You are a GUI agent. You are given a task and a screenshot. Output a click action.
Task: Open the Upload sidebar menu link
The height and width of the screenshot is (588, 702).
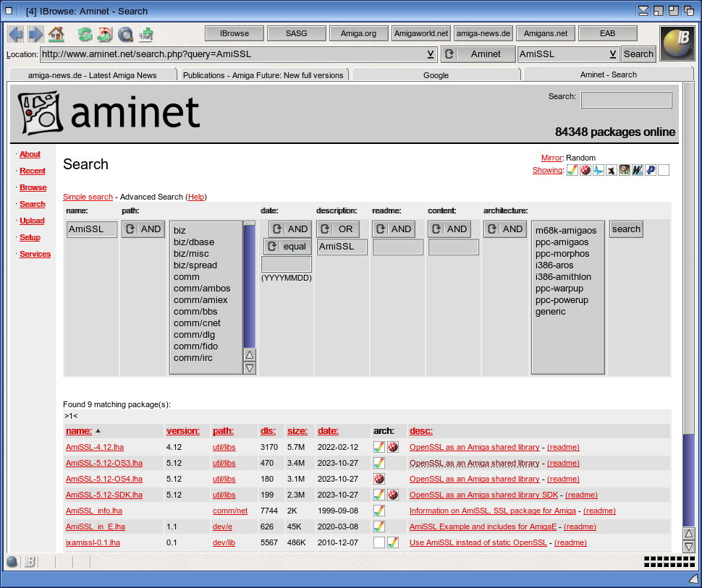32,221
